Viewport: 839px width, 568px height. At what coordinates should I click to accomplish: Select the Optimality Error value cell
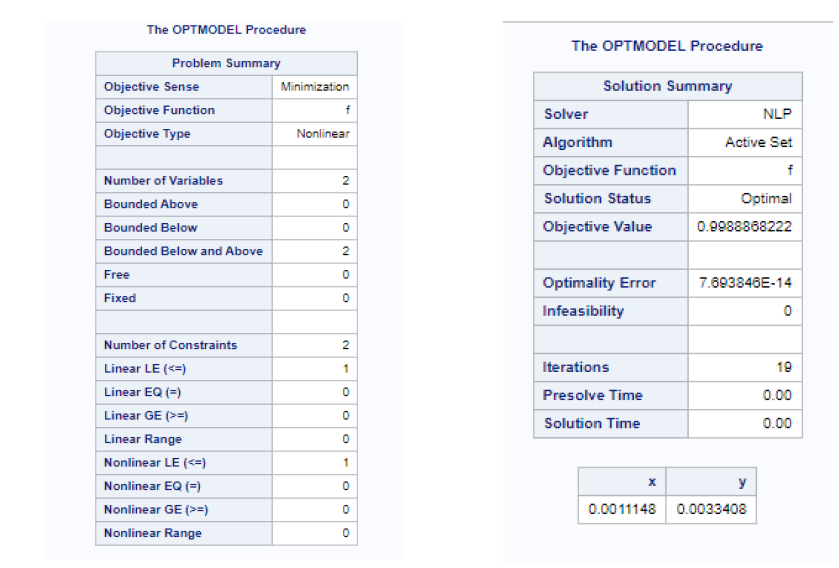click(745, 283)
